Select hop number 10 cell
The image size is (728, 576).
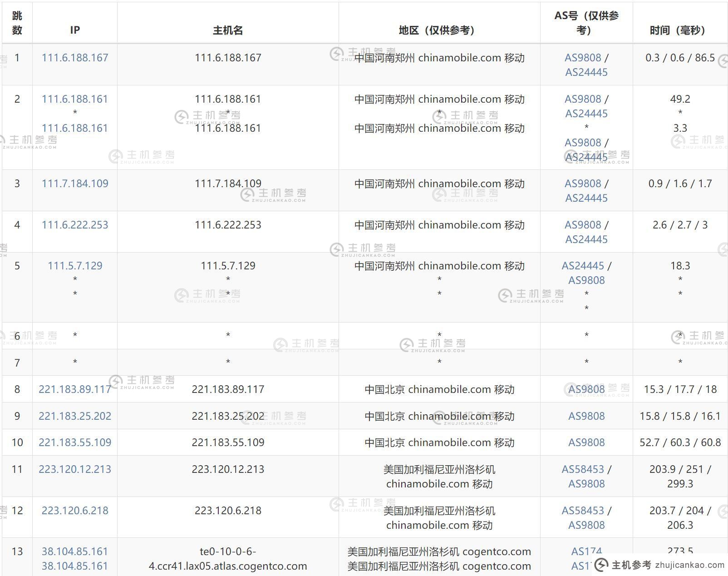pyautogui.click(x=17, y=442)
